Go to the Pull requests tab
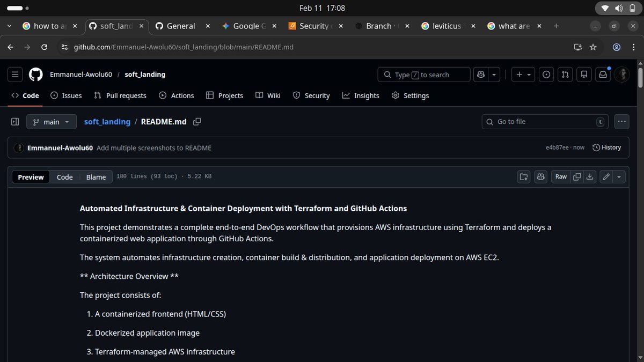644x362 pixels. click(120, 95)
